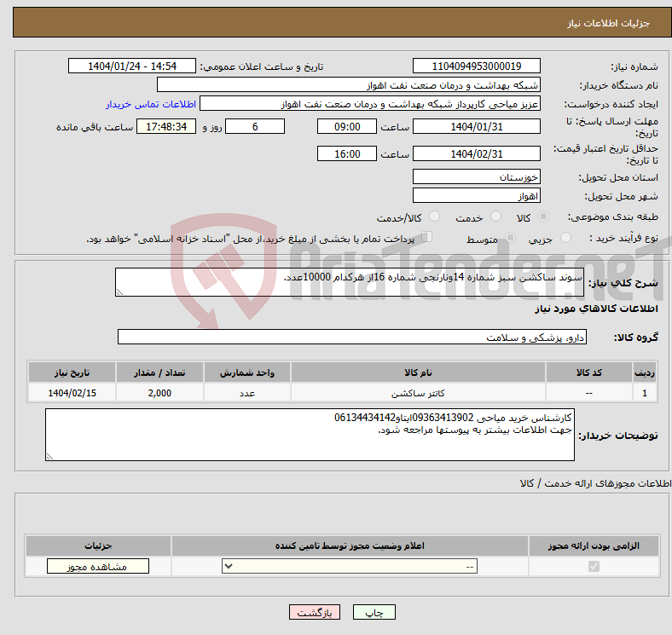Click the remaining time field 17:48:34
The height and width of the screenshot is (635, 672).
click(x=166, y=126)
